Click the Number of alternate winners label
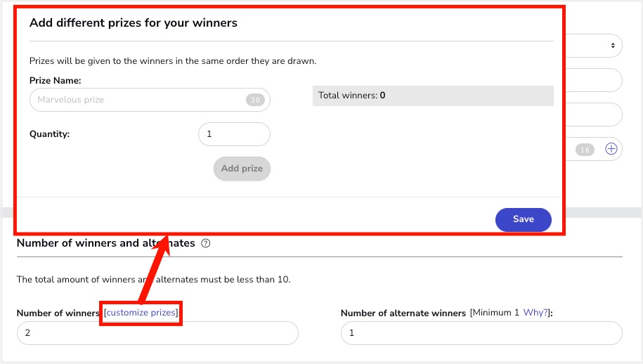The image size is (643, 364). pos(403,313)
